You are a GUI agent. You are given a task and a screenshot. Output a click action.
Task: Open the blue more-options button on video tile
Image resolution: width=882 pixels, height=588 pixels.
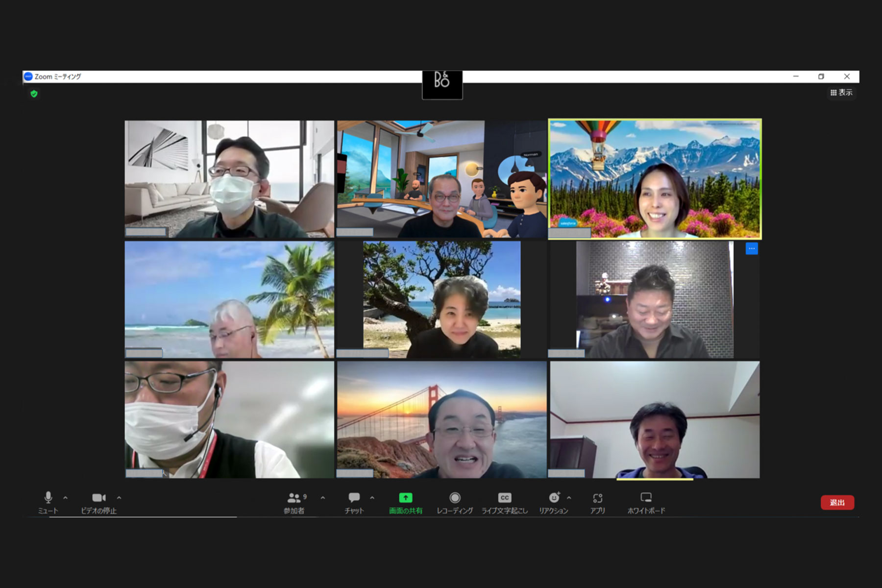click(x=751, y=249)
